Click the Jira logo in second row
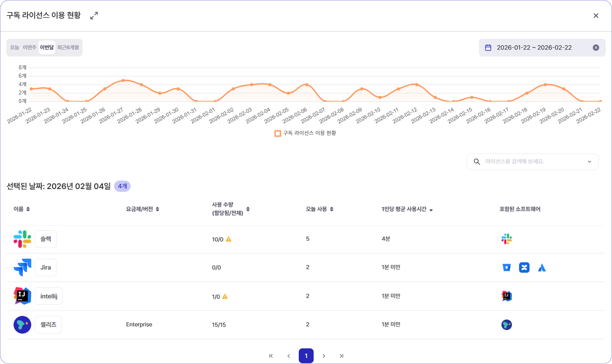Image resolution: width=612 pixels, height=364 pixels. click(22, 267)
